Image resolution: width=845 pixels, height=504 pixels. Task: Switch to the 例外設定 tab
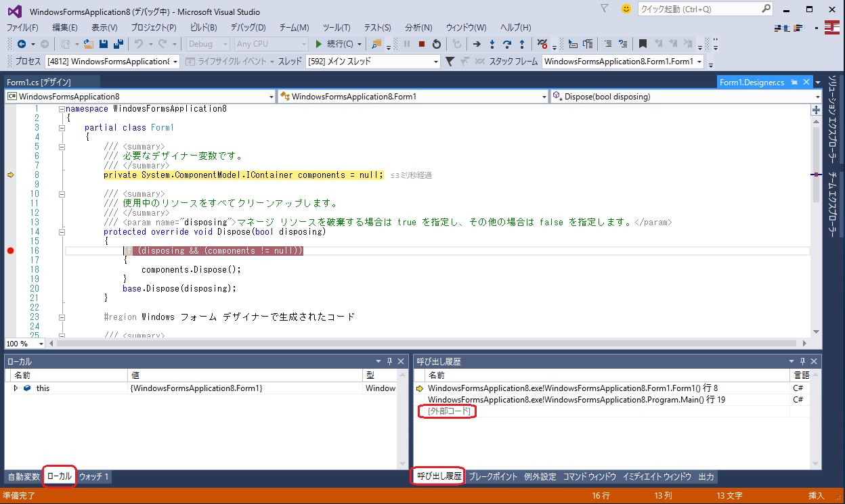[x=540, y=477]
